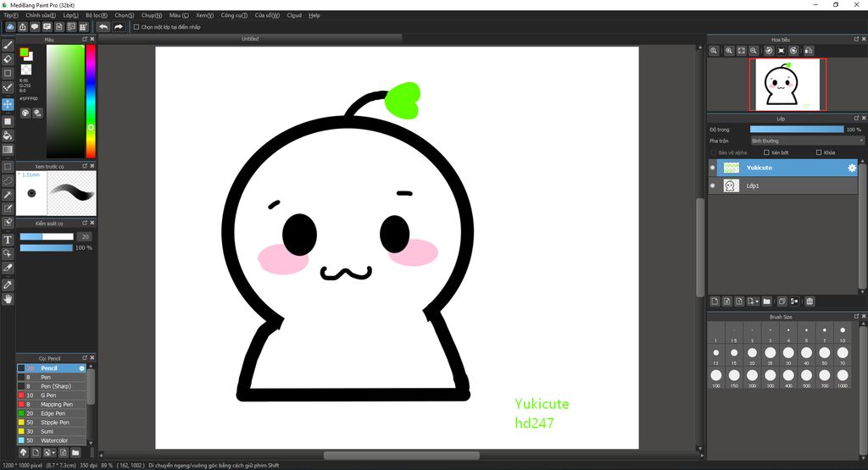Open brush folder icon in brush panel
Image resolution: width=868 pixels, height=470 pixels.
point(75,452)
